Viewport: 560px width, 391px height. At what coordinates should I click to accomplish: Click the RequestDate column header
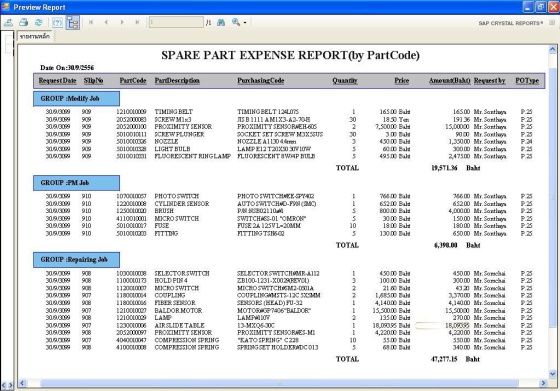pos(58,81)
